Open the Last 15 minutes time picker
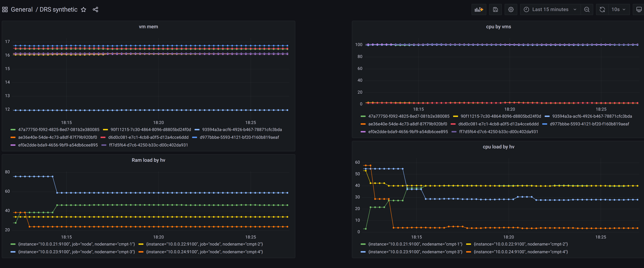Screen dimensions: 644x268 click(550, 9)
